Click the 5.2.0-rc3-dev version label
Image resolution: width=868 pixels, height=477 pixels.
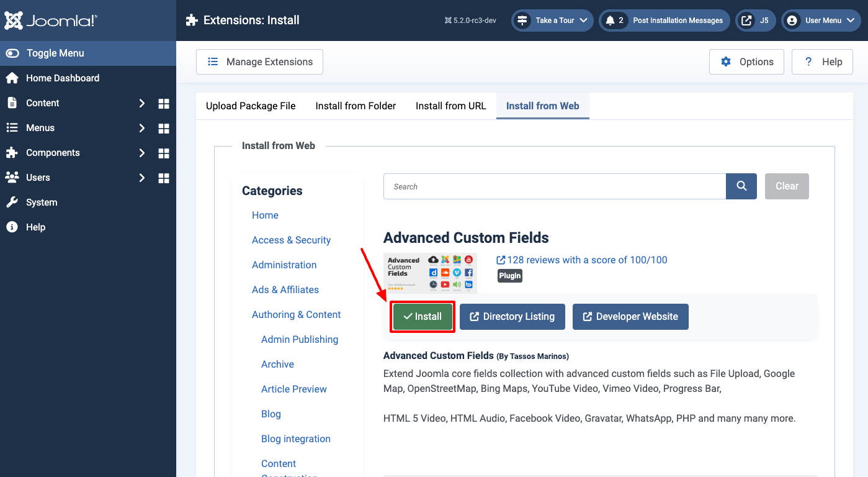point(470,20)
